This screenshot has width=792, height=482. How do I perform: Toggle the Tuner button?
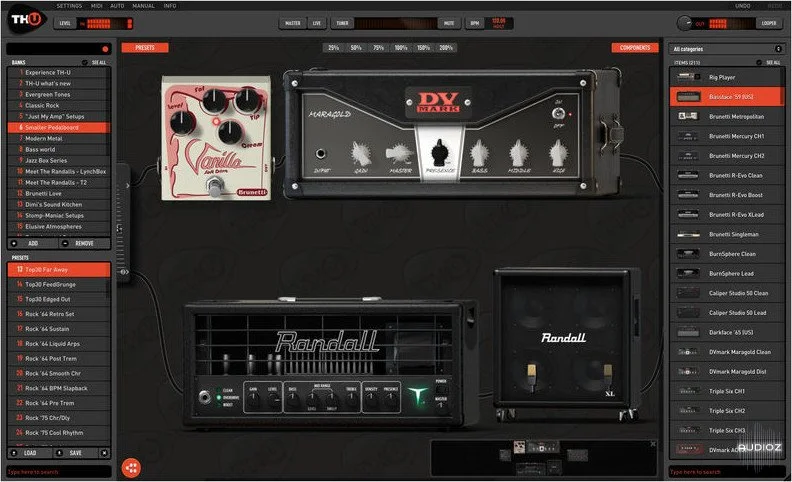click(x=342, y=23)
